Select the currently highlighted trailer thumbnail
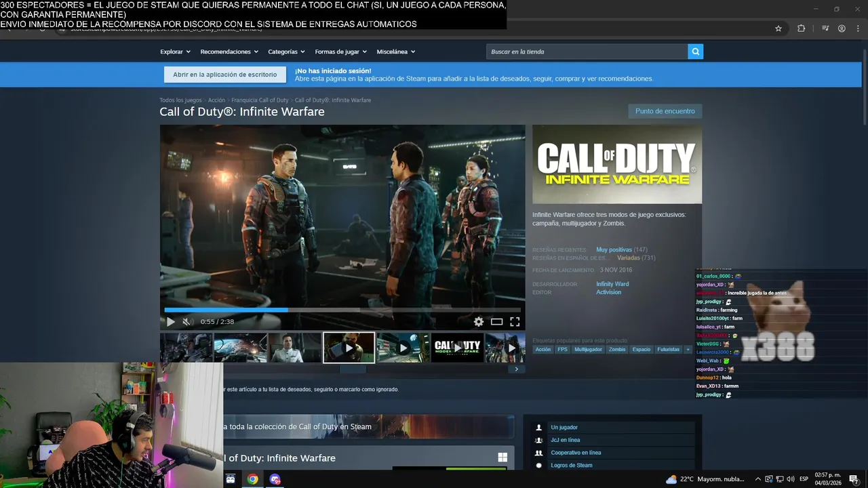 [349, 348]
